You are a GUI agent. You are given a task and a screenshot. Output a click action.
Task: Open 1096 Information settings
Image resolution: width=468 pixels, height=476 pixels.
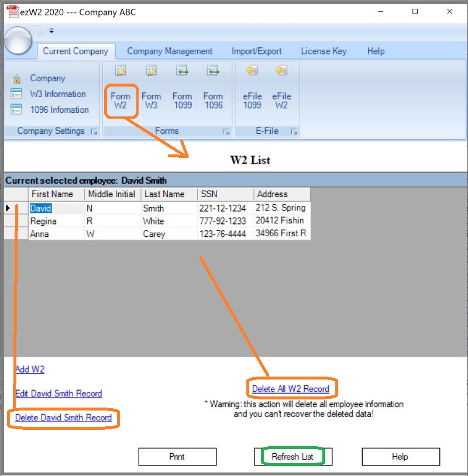pyautogui.click(x=58, y=110)
